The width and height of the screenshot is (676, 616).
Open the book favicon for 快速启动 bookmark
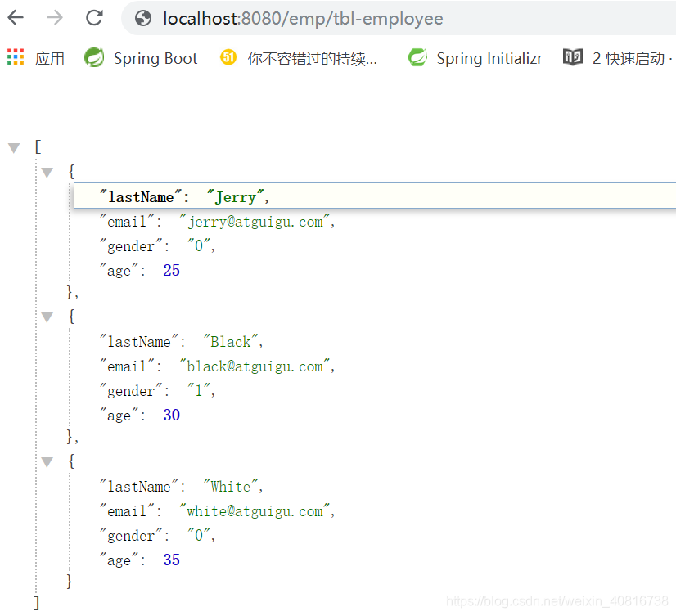(x=573, y=57)
